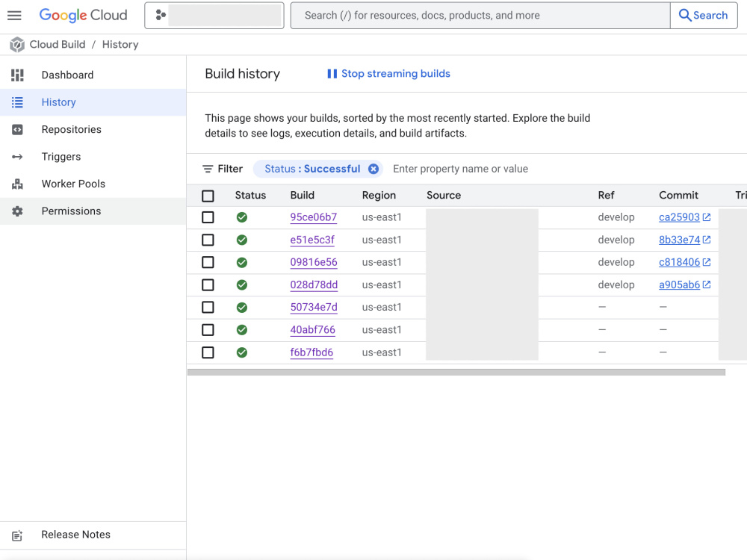The image size is (747, 560).
Task: Click the Triggers arrow icon
Action: (17, 157)
